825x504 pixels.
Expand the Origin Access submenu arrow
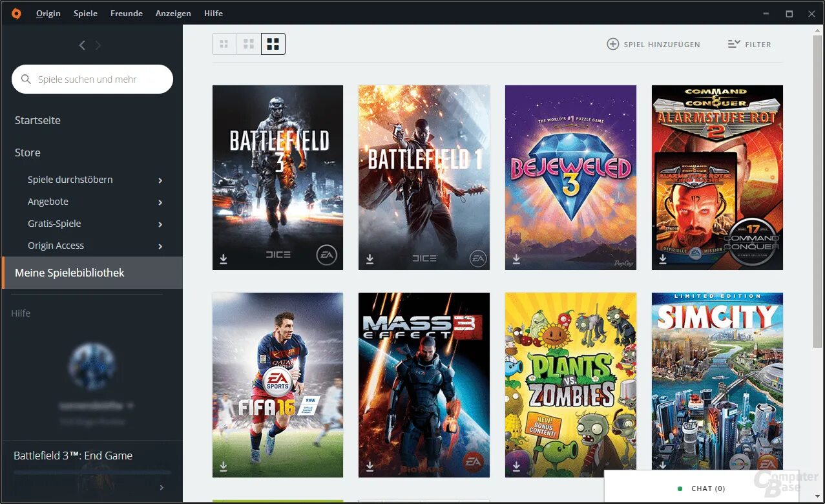[160, 246]
